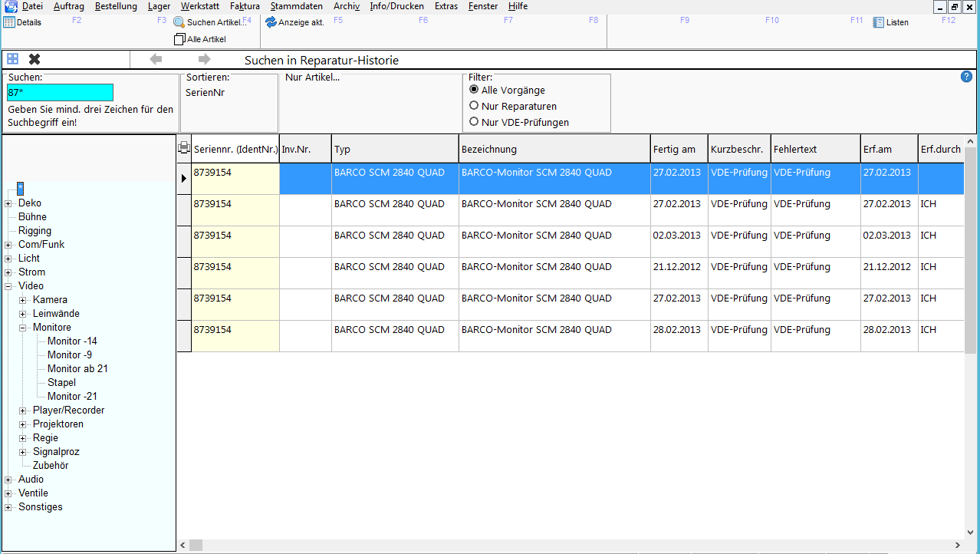The height and width of the screenshot is (554, 980).
Task: Open the Auftrag menu
Action: point(69,6)
